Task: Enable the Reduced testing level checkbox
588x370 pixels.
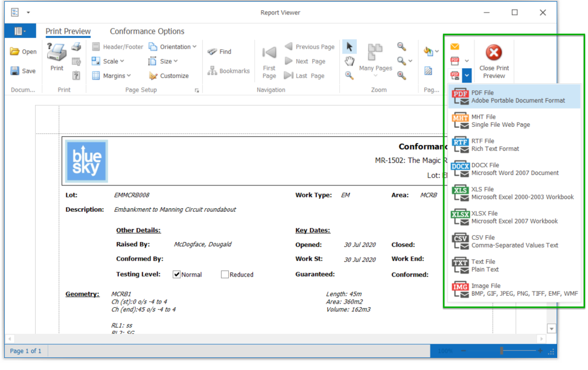Action: click(x=225, y=275)
